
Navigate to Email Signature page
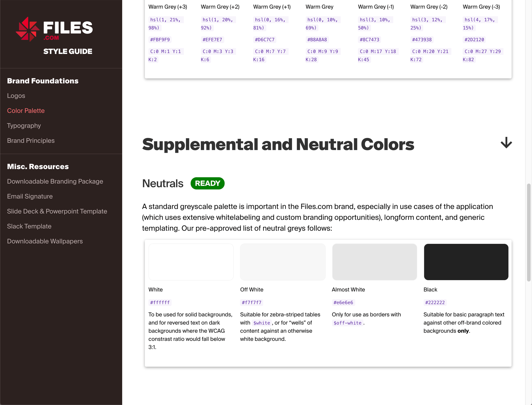[x=30, y=196]
